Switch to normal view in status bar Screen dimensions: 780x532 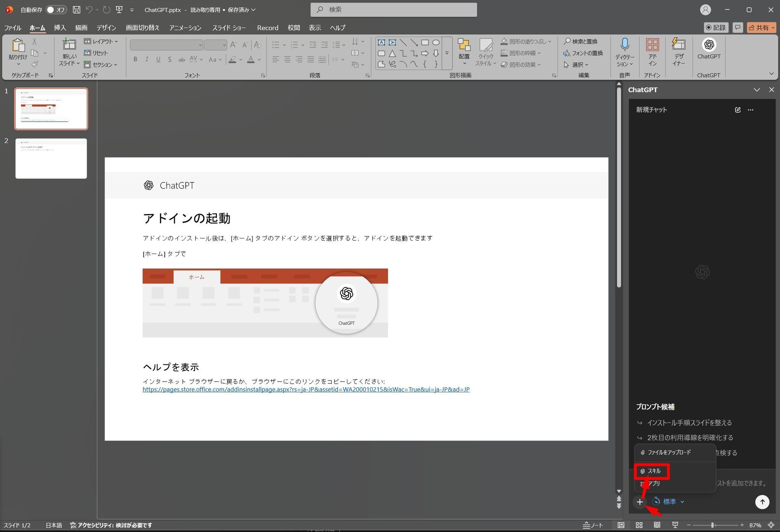click(621, 525)
